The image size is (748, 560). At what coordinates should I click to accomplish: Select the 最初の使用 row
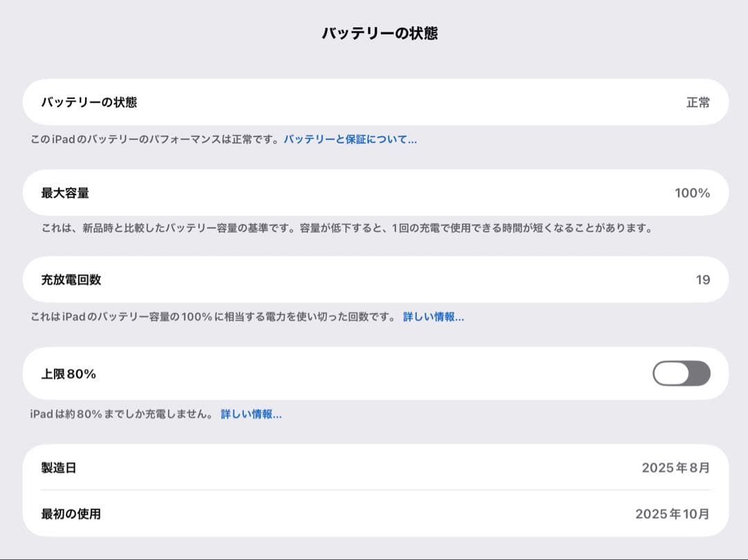click(374, 514)
